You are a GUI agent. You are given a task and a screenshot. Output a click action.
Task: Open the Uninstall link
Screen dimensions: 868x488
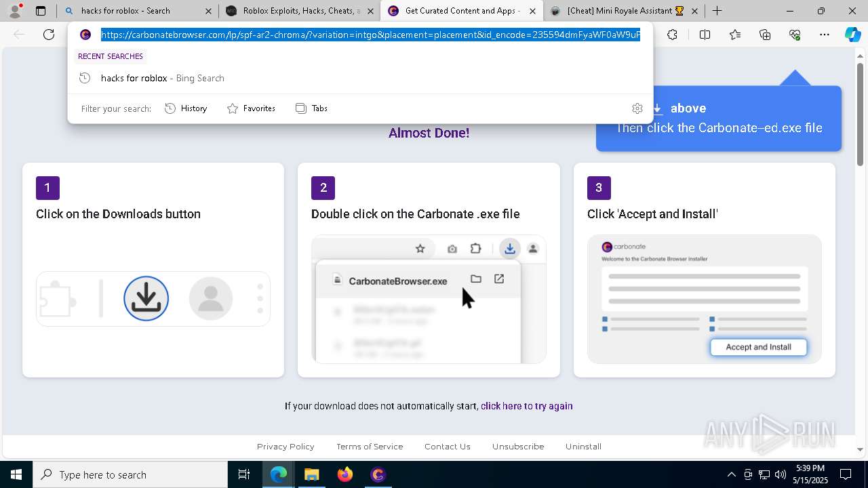(x=583, y=447)
